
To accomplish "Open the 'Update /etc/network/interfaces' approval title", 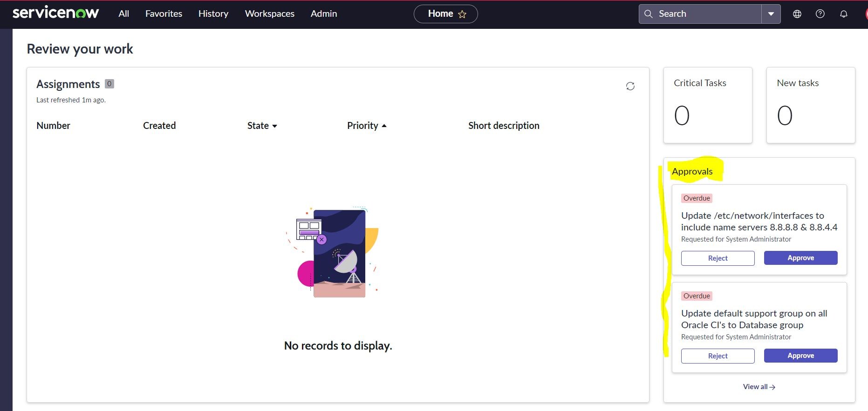I will (759, 222).
